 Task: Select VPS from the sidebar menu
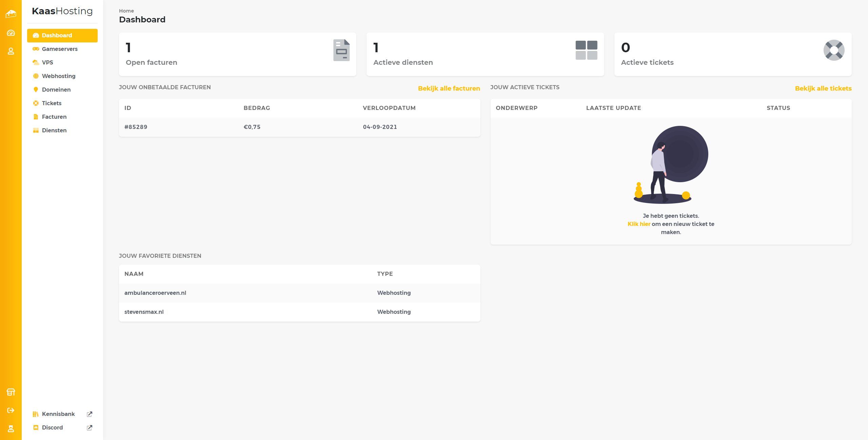(x=47, y=62)
